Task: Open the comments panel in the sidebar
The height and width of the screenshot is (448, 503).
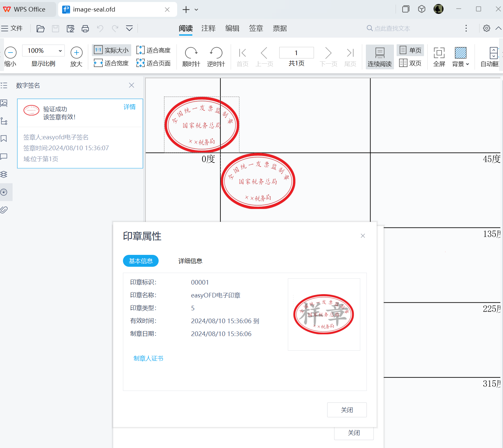Action: (4, 156)
